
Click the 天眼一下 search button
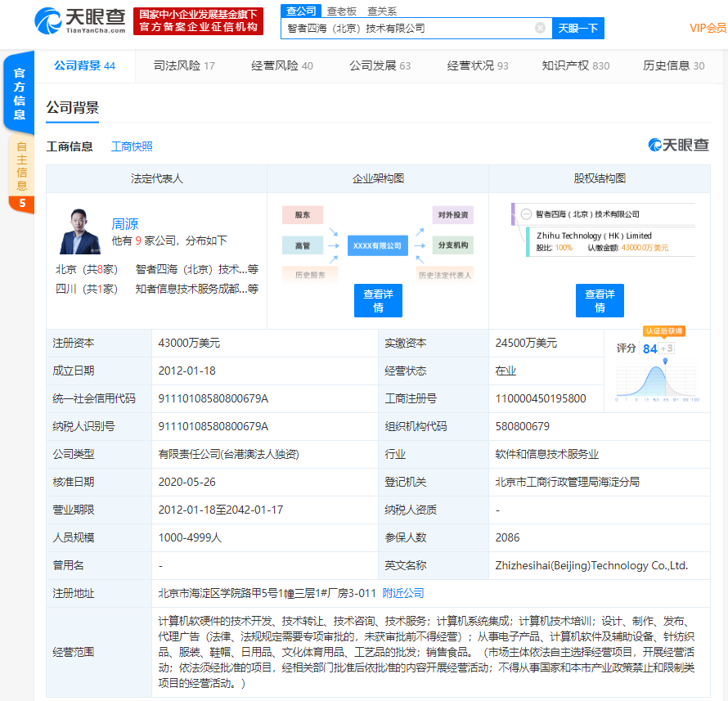click(x=577, y=28)
